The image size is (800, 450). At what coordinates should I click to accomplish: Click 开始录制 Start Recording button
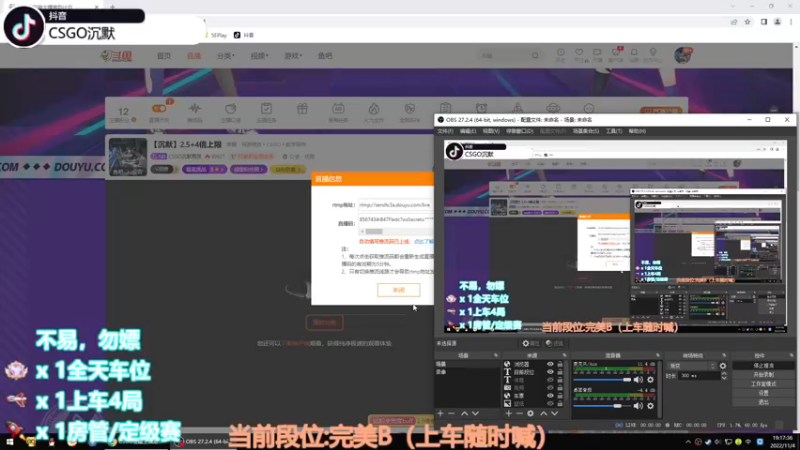click(763, 375)
